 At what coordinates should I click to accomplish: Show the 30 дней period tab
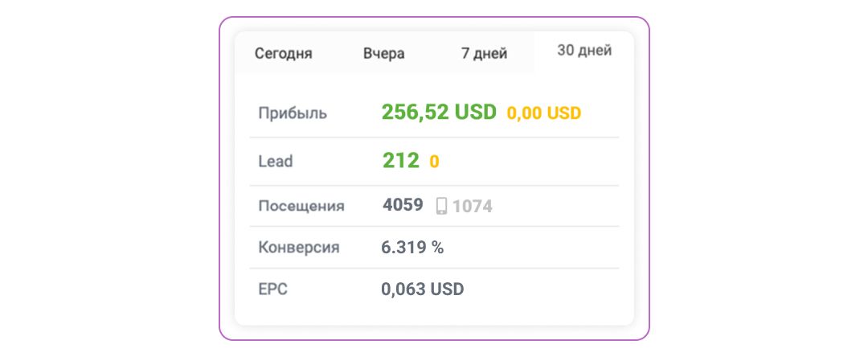click(x=584, y=51)
